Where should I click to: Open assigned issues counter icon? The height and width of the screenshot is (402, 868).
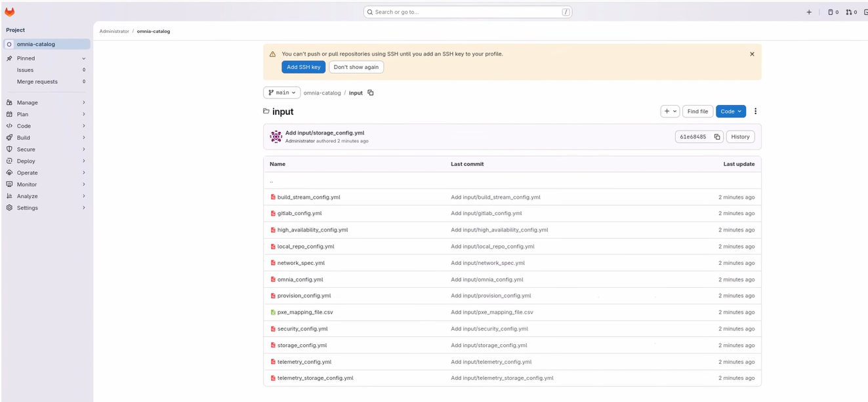click(833, 12)
